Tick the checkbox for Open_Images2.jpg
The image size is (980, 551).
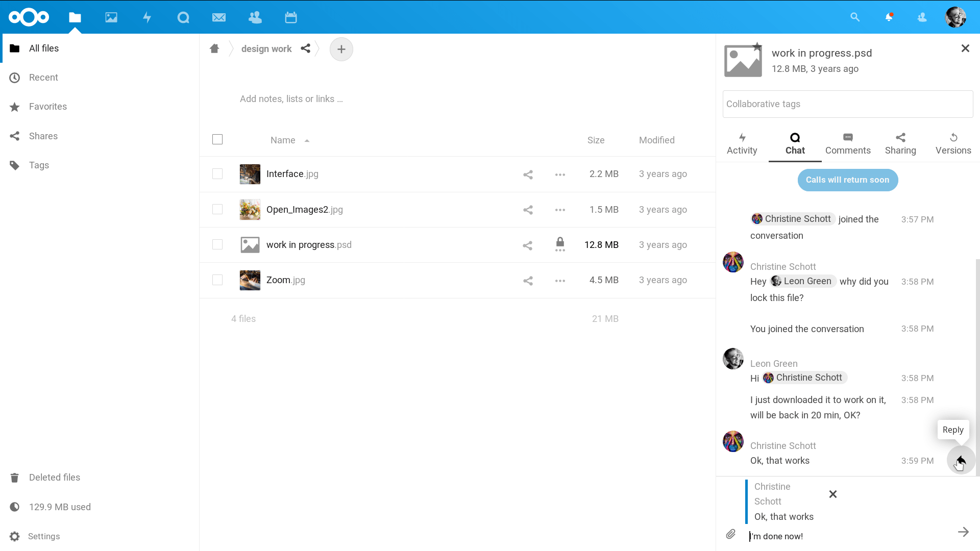pyautogui.click(x=217, y=210)
